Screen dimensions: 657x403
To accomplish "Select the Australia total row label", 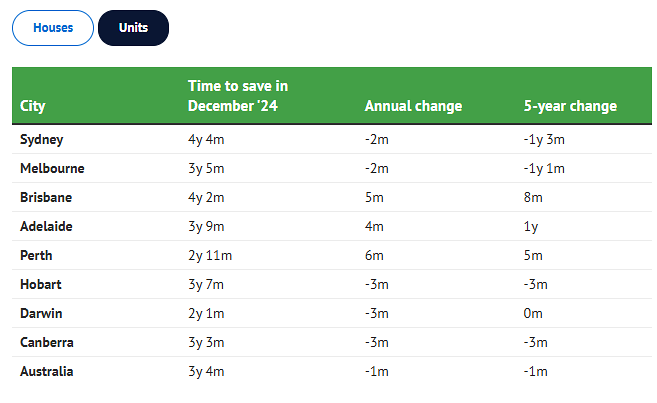I will pos(47,371).
